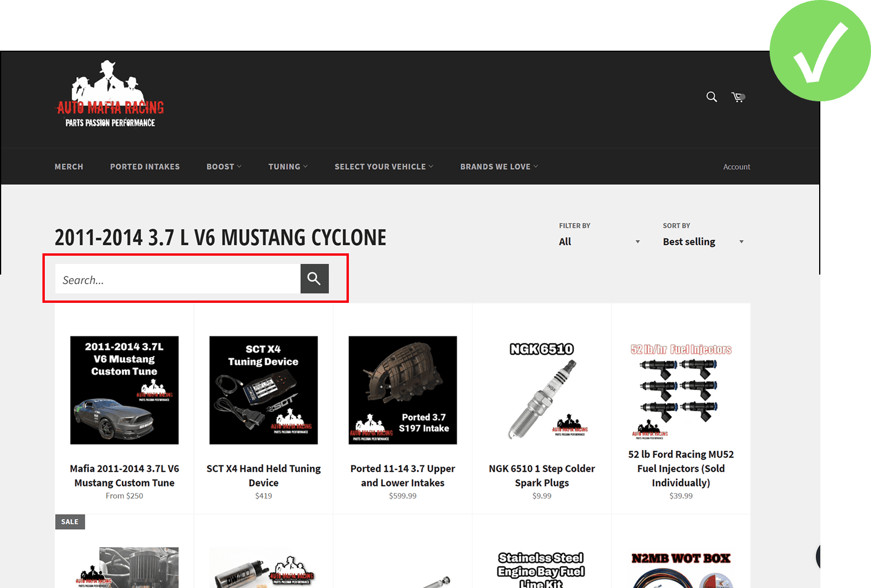Click the $599.99 price text
Screen dimensions: 871x588
(402, 495)
